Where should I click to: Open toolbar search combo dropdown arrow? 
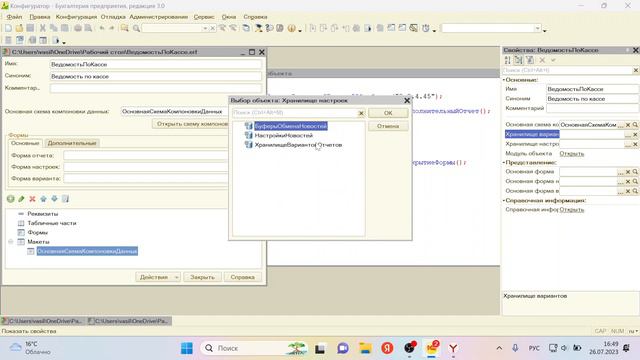[205, 28]
